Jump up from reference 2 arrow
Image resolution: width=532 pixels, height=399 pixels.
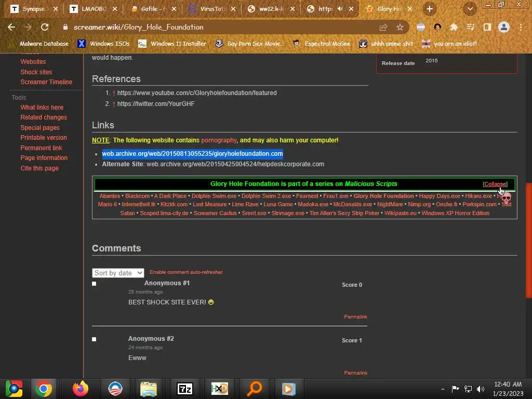(114, 104)
